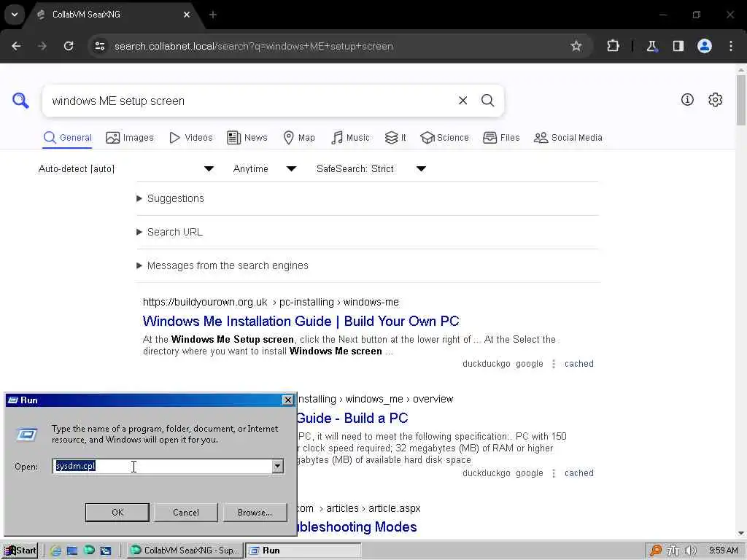Close the Run dialog with X
Screen dimensions: 747x560
pyautogui.click(x=287, y=400)
